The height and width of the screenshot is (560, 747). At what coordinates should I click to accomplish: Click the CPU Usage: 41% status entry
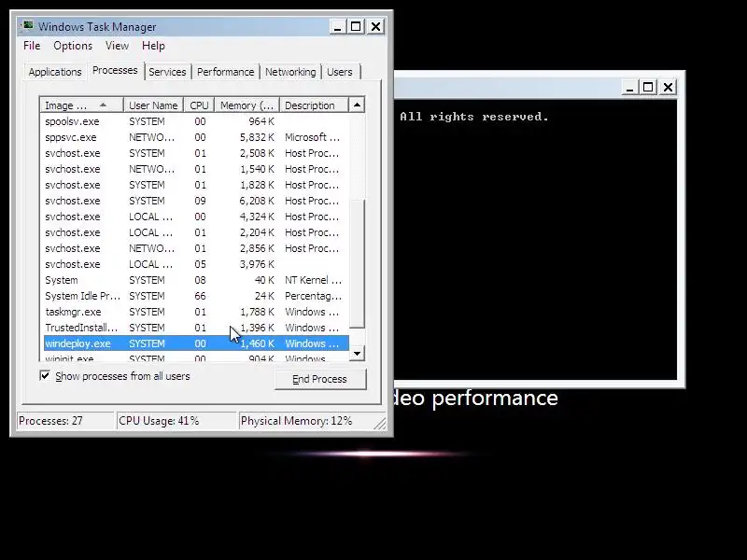point(176,421)
